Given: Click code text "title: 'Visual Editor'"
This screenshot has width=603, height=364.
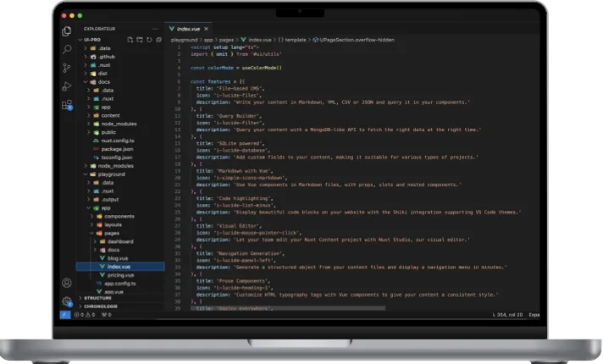Looking at the screenshot, I should pyautogui.click(x=230, y=226).
